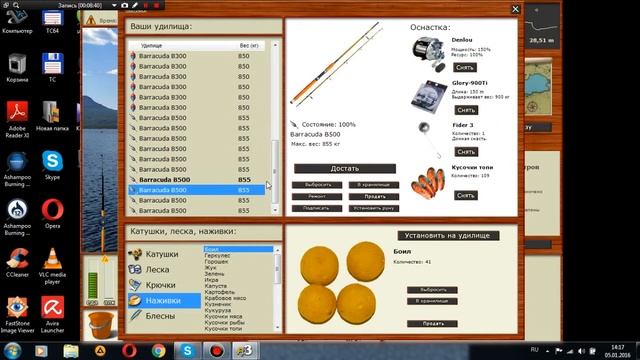The height and width of the screenshot is (360, 640).
Task: Click the Катушки reel category icon
Action: (135, 254)
